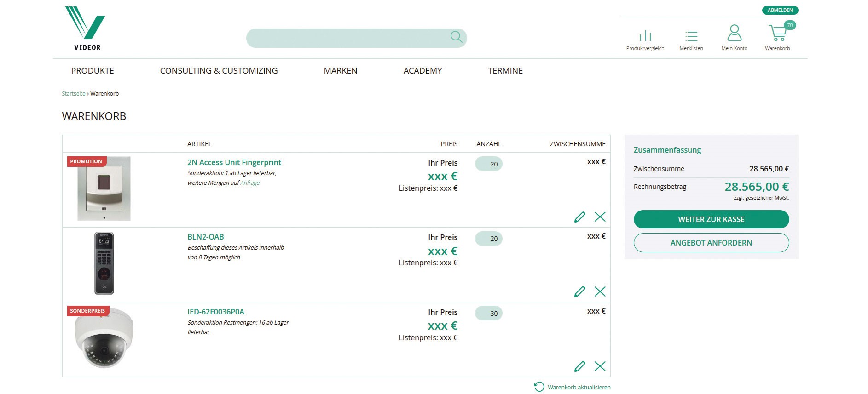Click Warenkorb breadcrumb text
This screenshot has width=868, height=394.
tap(104, 94)
